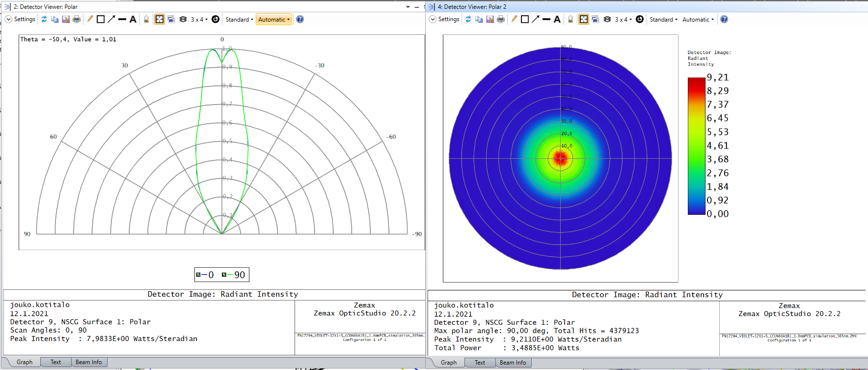This screenshot has height=370, width=868.
Task: Click layers overlay icon in Polar window
Action: click(x=183, y=19)
